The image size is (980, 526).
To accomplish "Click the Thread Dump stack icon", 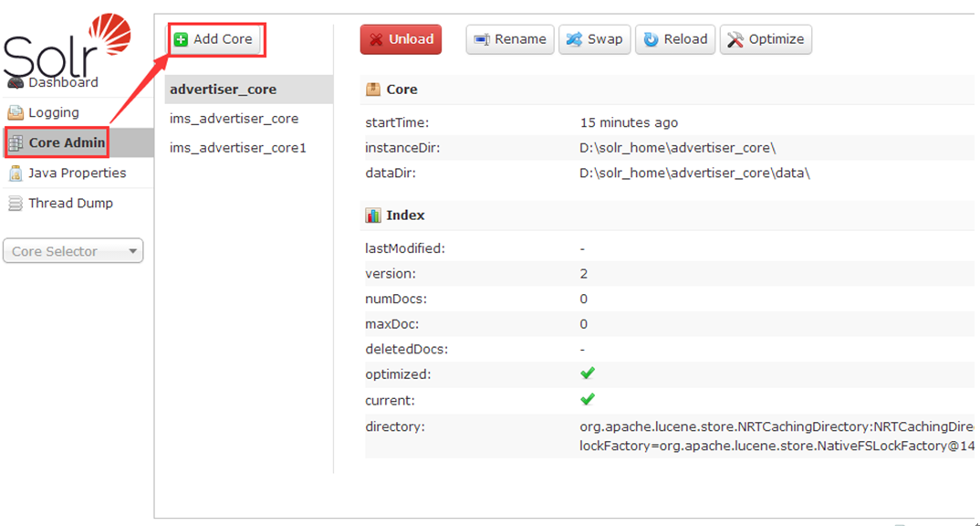I will pyautogui.click(x=16, y=204).
